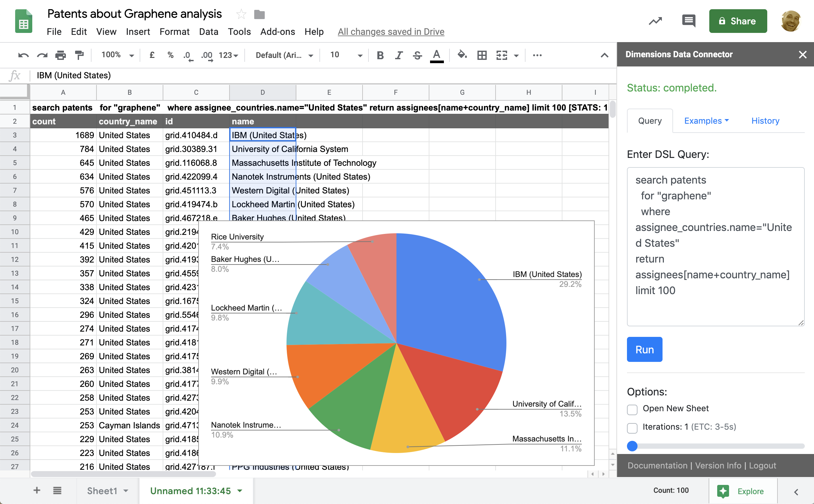Click the Explore star icon
The height and width of the screenshot is (504, 814).
(x=723, y=491)
